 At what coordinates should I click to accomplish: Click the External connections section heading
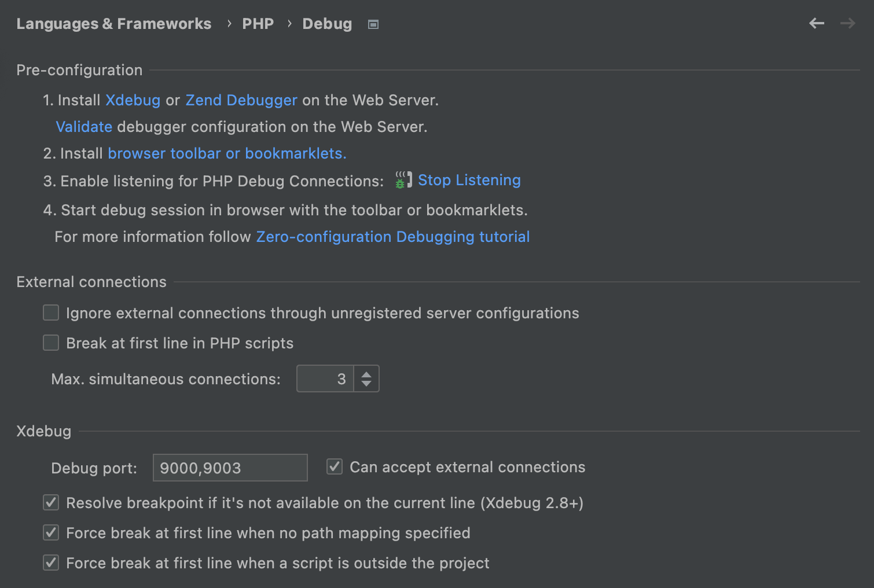(x=91, y=282)
